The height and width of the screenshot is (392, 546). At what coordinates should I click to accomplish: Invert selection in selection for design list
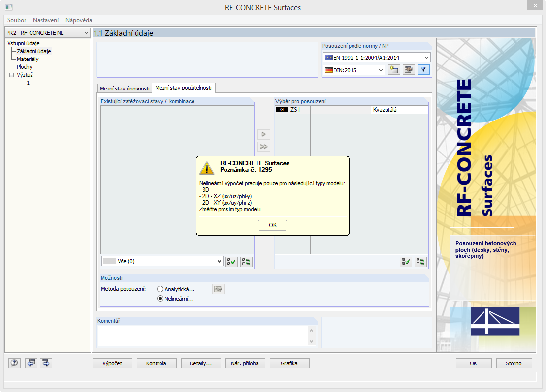420,262
